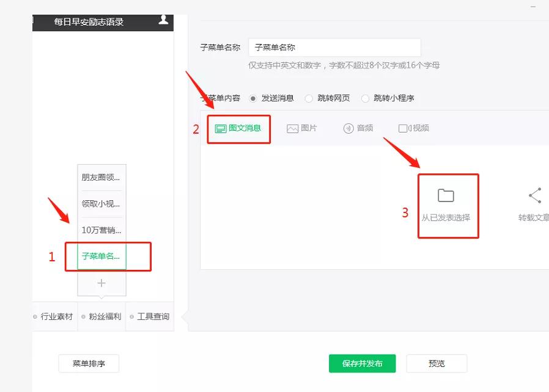Select the 10万营销 submenu entry
549x392 pixels.
(100, 230)
